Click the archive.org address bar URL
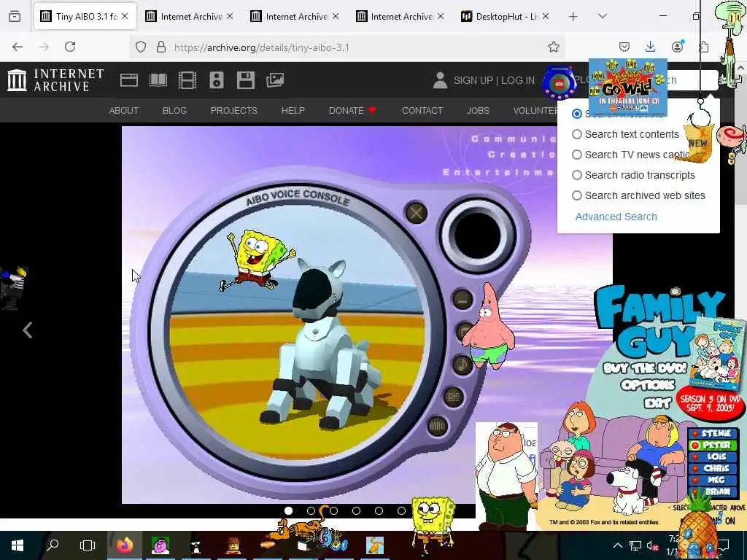The width and height of the screenshot is (747, 560). click(x=262, y=47)
